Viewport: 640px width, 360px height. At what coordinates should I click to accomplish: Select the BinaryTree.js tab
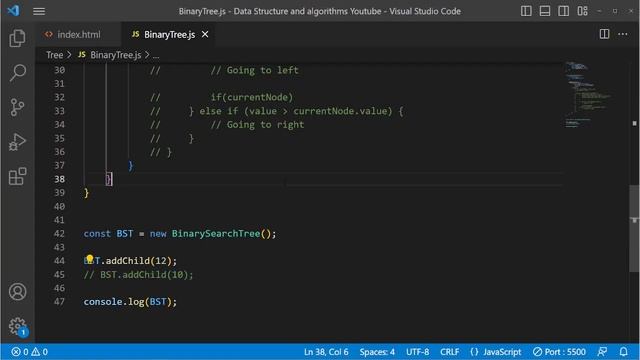coord(169,35)
